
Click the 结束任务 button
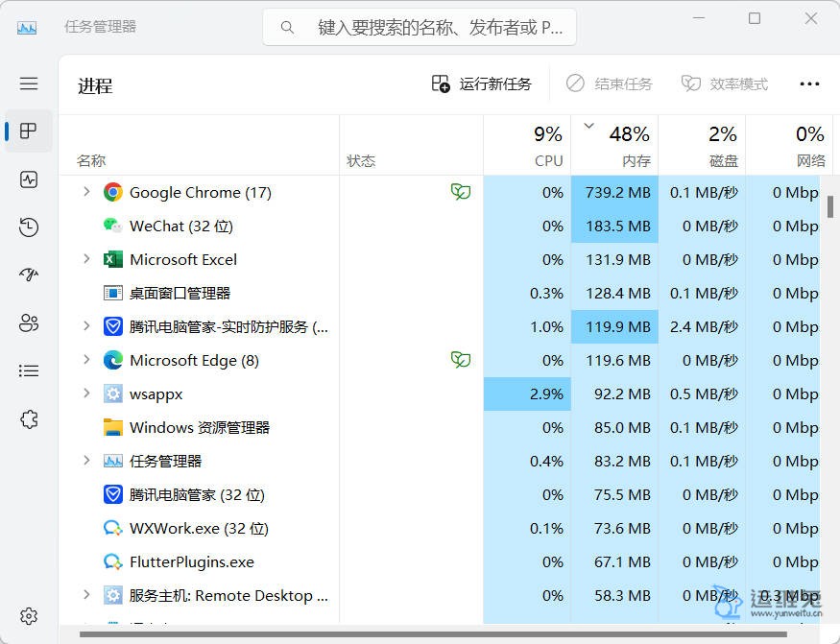coord(609,84)
